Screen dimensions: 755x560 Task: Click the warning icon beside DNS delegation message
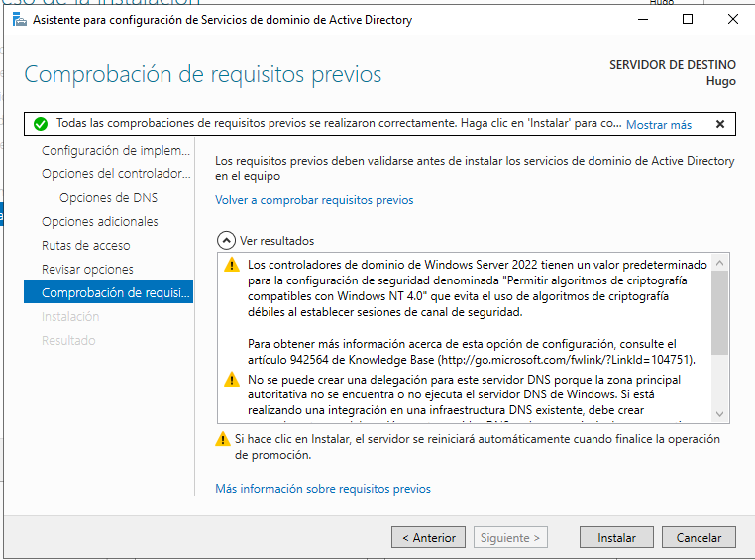coord(231,380)
